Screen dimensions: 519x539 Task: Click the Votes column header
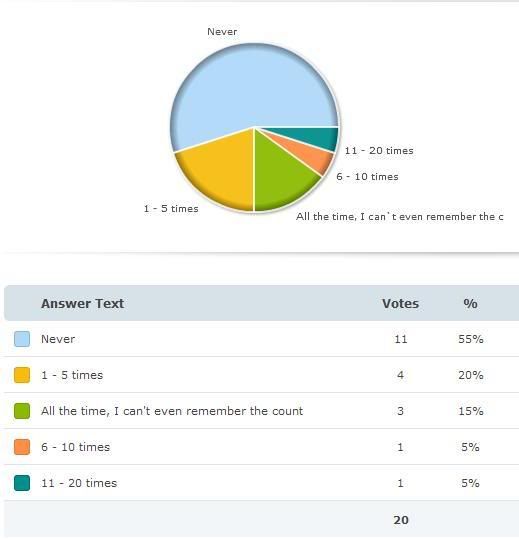point(400,304)
